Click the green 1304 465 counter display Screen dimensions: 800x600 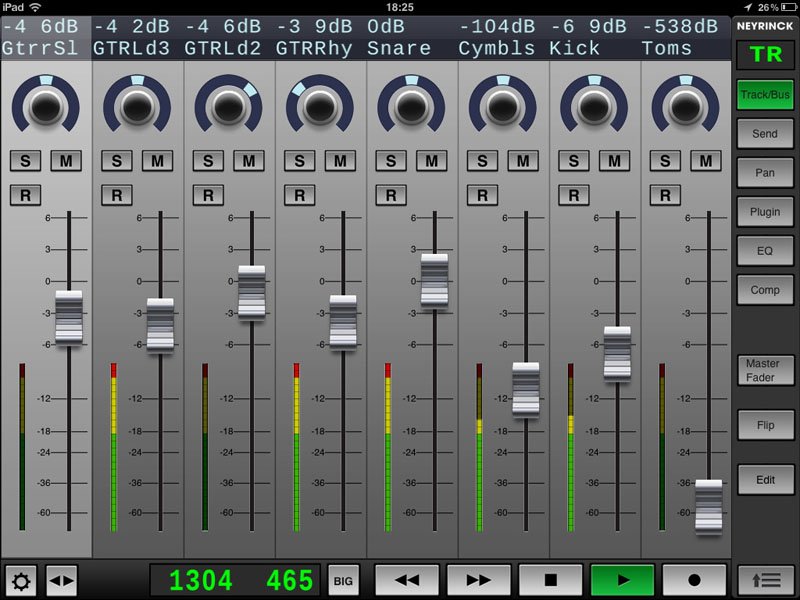pyautogui.click(x=235, y=581)
